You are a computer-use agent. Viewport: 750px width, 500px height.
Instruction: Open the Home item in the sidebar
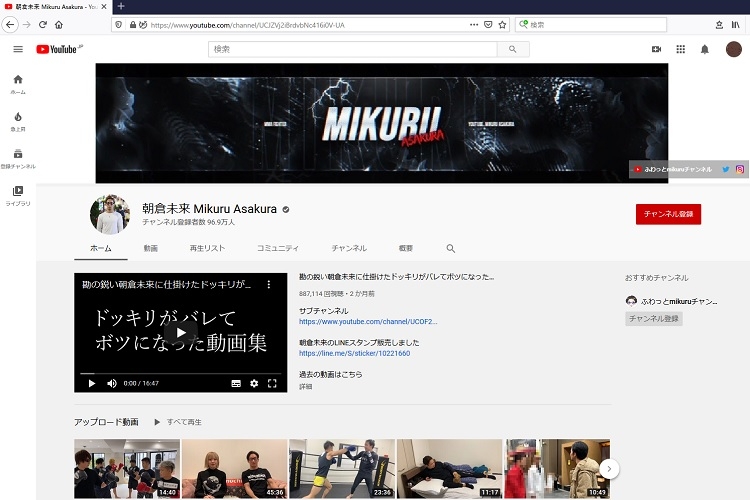tap(18, 84)
